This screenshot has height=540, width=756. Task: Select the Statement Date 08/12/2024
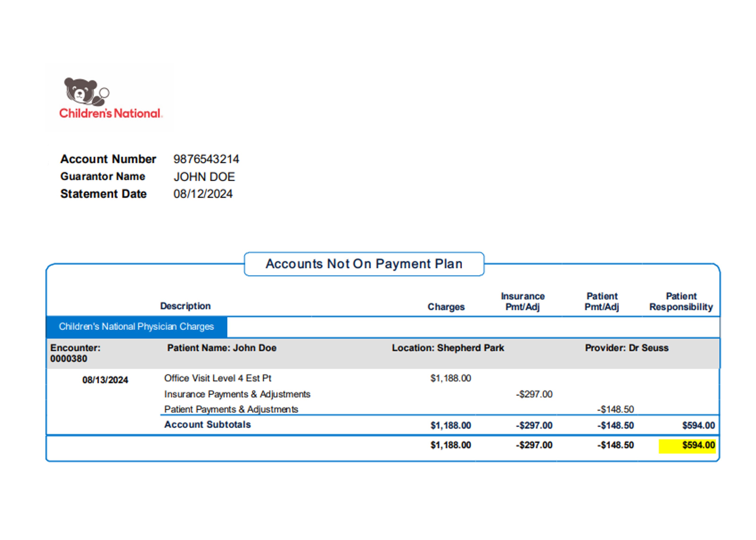click(x=204, y=194)
